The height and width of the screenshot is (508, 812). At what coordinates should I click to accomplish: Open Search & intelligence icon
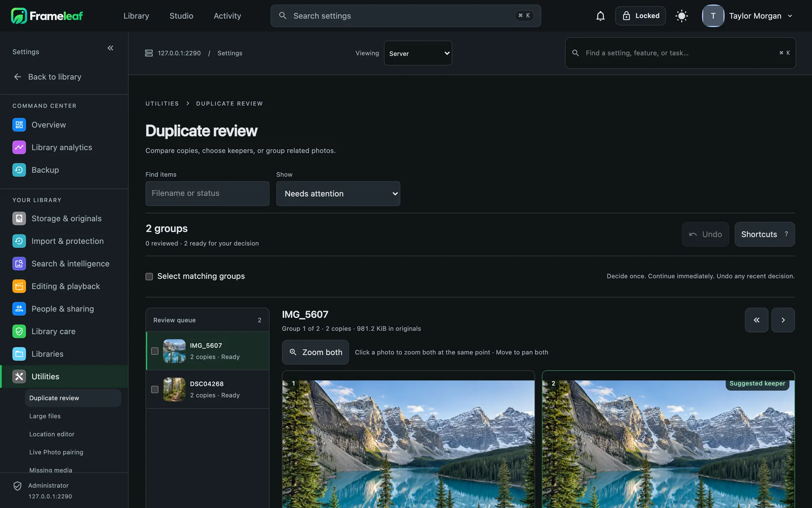19,264
